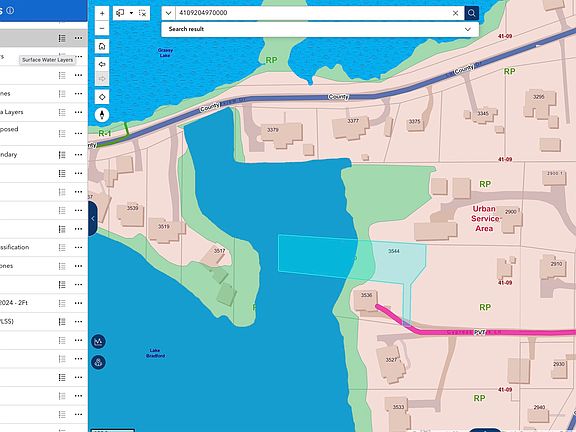
Task: Activate the select features tool
Action: point(120,13)
